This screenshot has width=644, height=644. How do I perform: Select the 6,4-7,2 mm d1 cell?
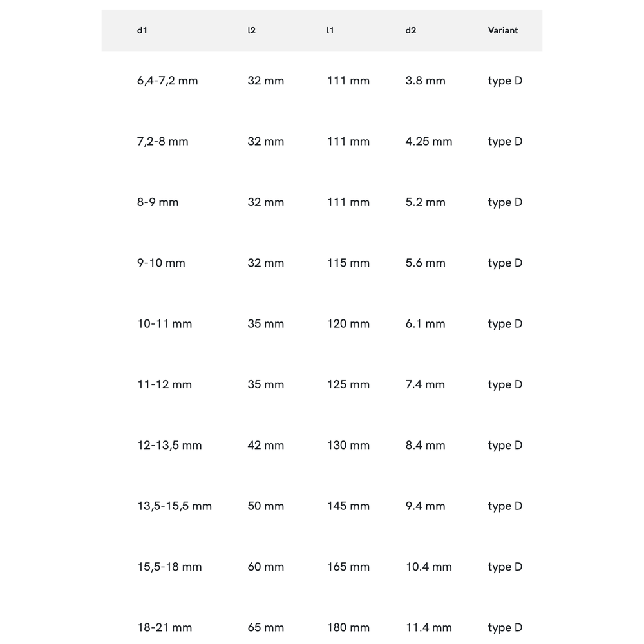coord(167,81)
